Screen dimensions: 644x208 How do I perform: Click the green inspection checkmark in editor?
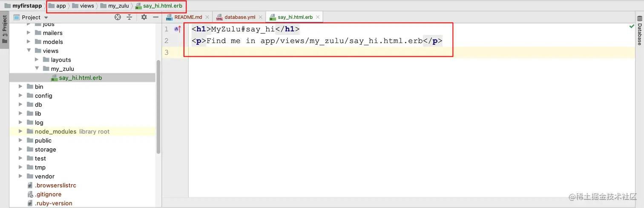pyautogui.click(x=632, y=26)
